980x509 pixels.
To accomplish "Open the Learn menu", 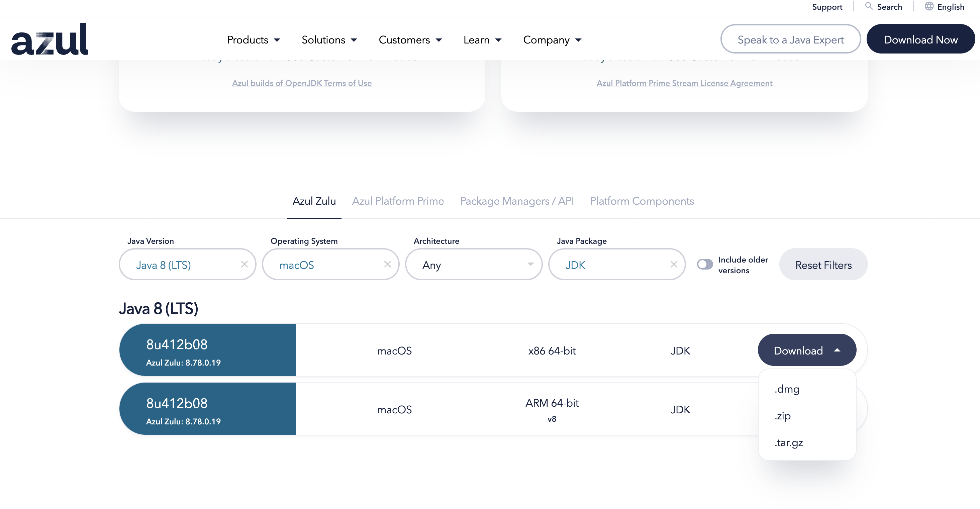I will [x=482, y=39].
